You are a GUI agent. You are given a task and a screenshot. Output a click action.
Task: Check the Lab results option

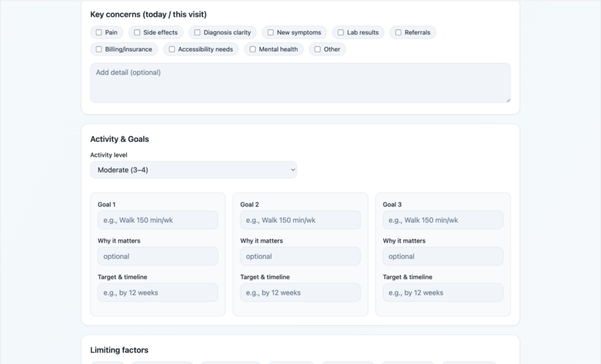click(341, 33)
